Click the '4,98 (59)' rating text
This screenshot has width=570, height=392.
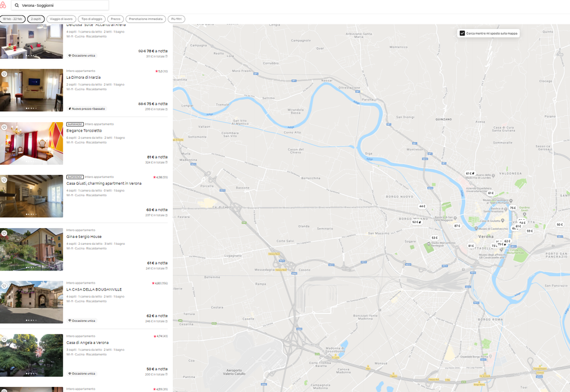(161, 177)
